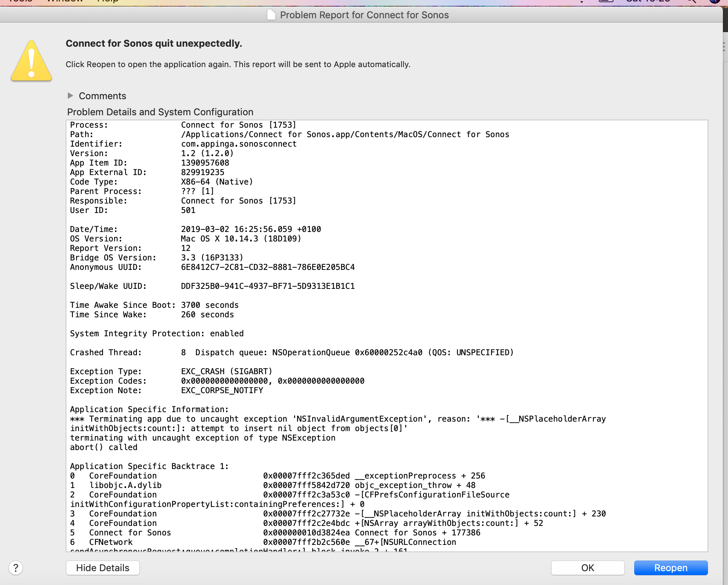Click backtrace entry 5 Connect for Sonos

coord(275,533)
